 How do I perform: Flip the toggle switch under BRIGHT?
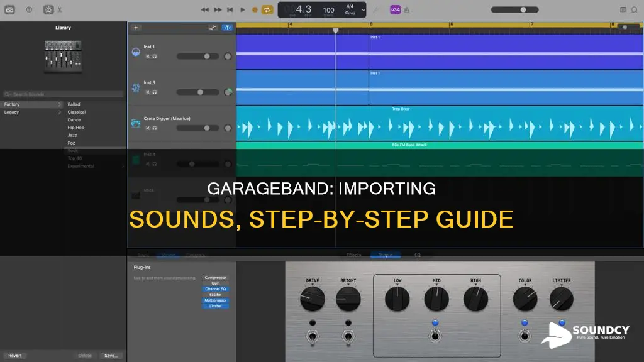348,337
